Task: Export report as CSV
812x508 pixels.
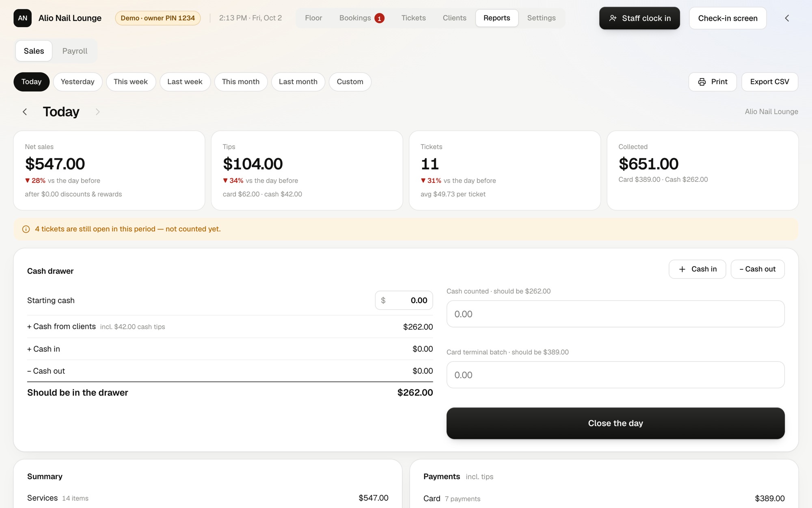Action: tap(769, 82)
